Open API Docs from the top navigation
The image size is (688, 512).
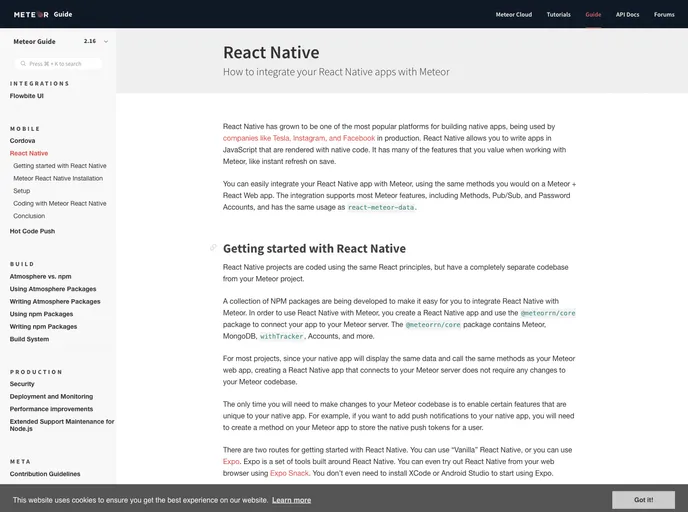[627, 14]
